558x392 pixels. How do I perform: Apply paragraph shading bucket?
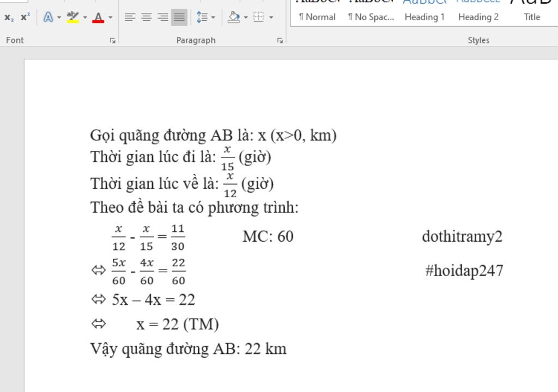tap(234, 17)
